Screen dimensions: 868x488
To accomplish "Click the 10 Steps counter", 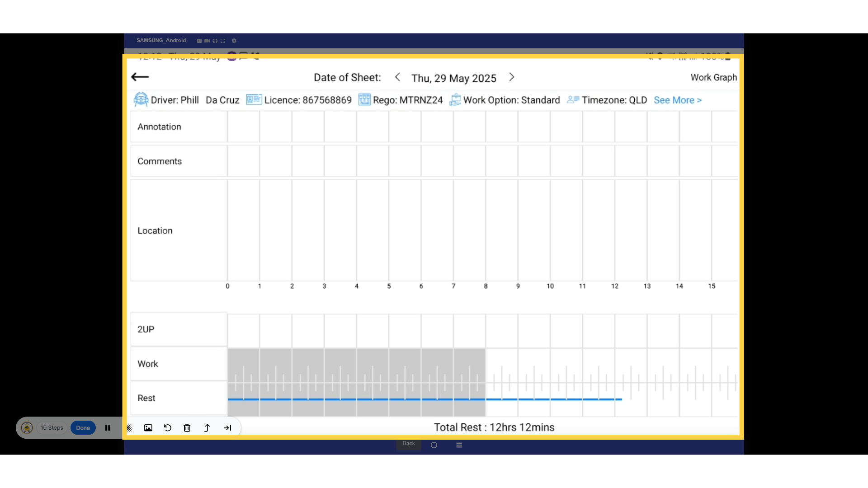I will [x=52, y=428].
